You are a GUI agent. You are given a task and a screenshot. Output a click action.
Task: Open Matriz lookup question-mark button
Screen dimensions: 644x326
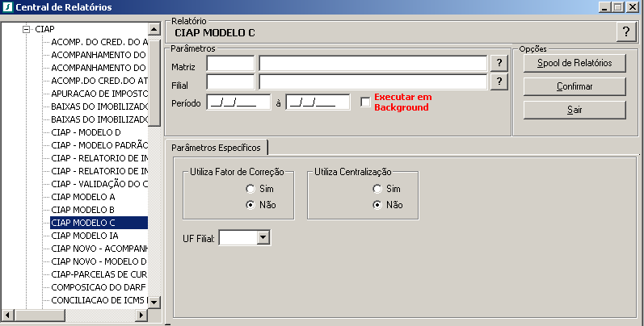tap(499, 63)
